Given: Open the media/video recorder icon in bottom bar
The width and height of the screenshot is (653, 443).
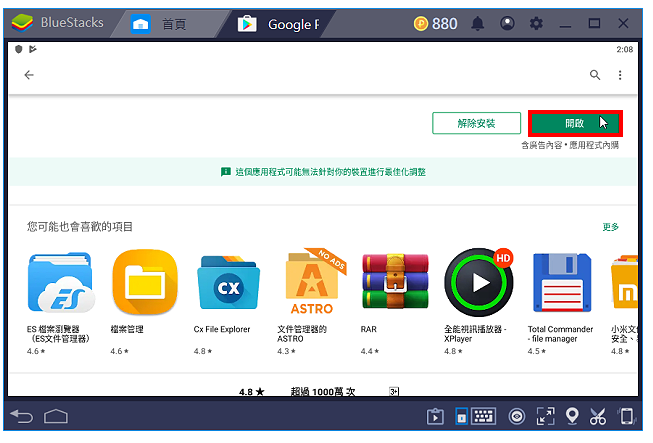Looking at the screenshot, I should [x=435, y=416].
